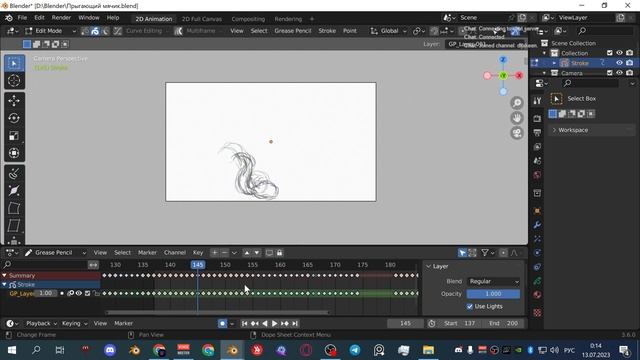Switch to the Compositing workspace tab

coord(248,19)
